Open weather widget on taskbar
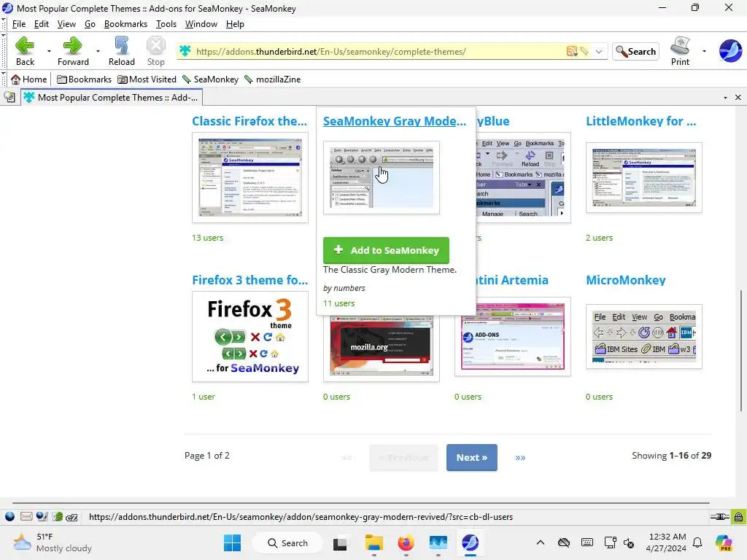 (x=53, y=542)
